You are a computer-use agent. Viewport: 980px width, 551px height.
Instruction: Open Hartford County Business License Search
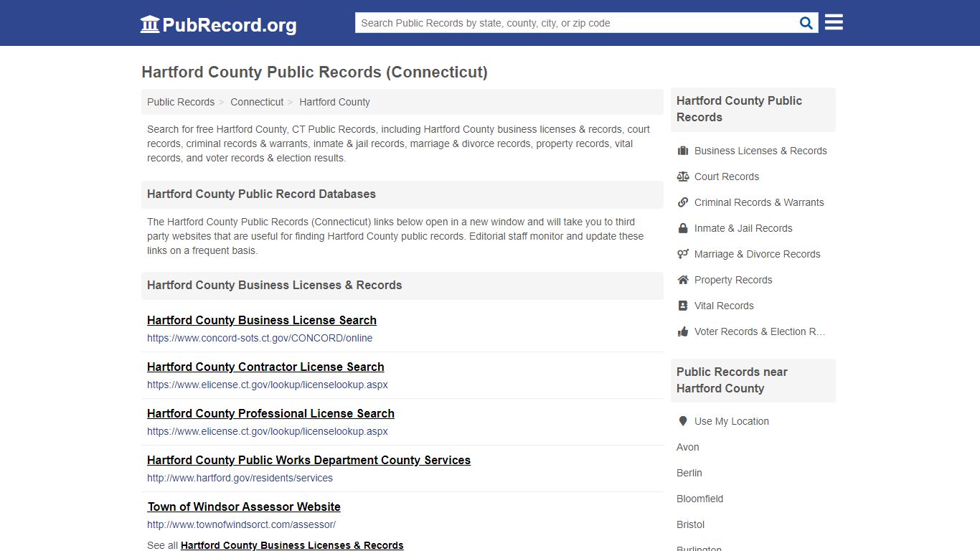point(262,320)
